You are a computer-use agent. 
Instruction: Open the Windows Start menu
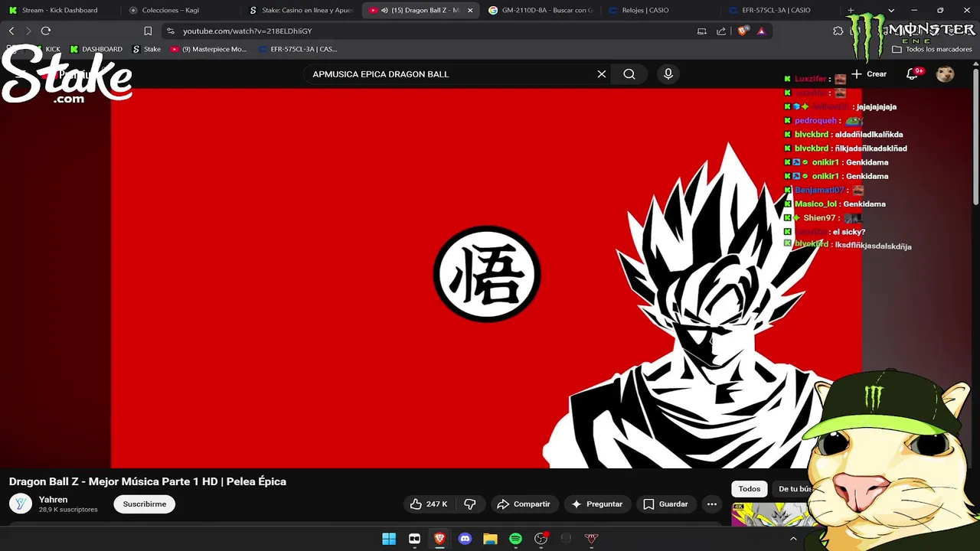[389, 539]
